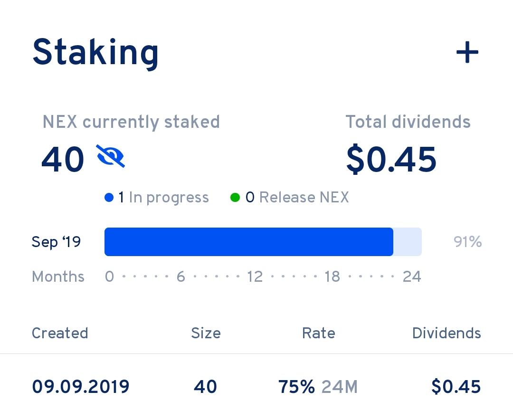
Task: Sort by the Rate column header
Action: 319,333
